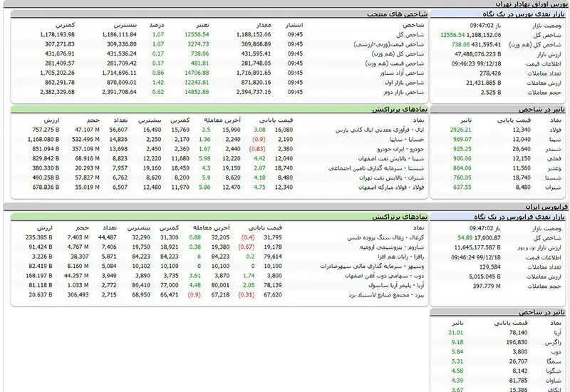
Task: Click the Farabourse trade count '129,584'
Action: click(x=490, y=267)
